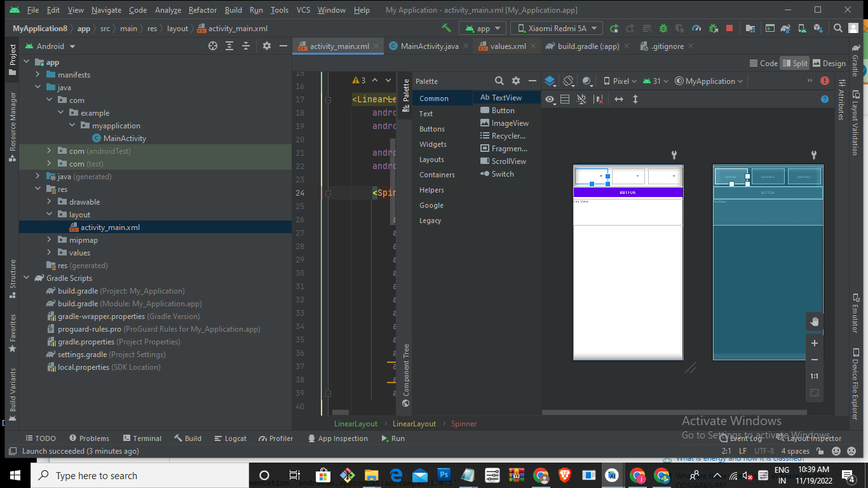The image size is (868, 488).
Task: Open View Options eye icon
Action: [x=550, y=99]
